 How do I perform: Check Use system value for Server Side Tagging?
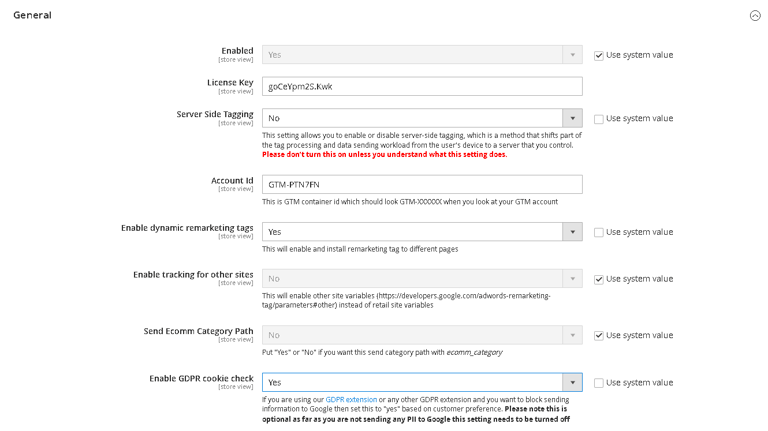(x=599, y=119)
